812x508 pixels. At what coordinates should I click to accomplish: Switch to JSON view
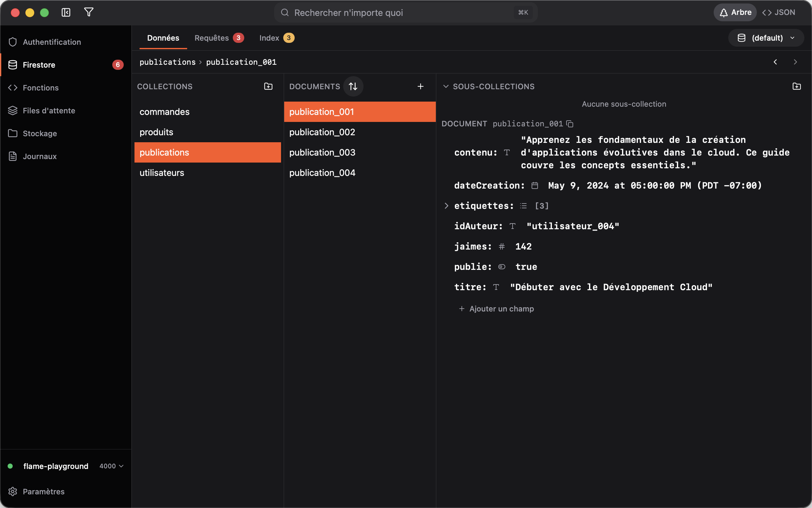[x=779, y=12]
